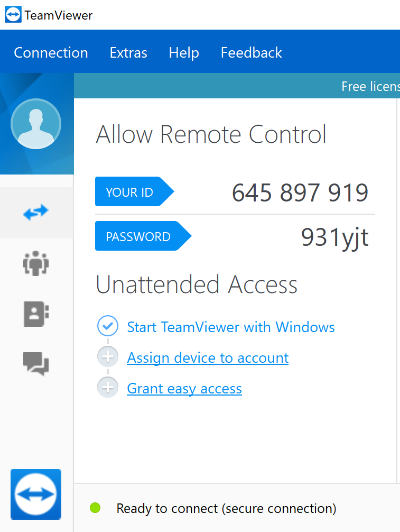Click the Unattended Access heading
Screen dimensions: 400x532
pyautogui.click(x=197, y=285)
